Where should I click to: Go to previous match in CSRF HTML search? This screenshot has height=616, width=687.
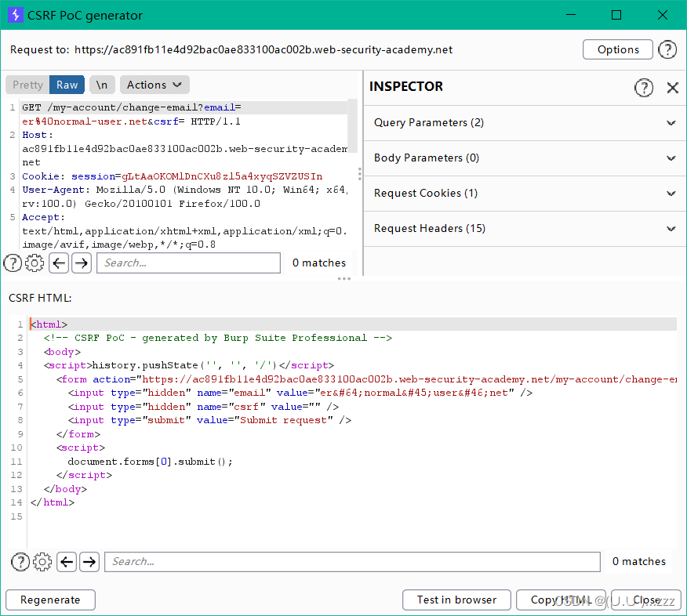point(67,562)
